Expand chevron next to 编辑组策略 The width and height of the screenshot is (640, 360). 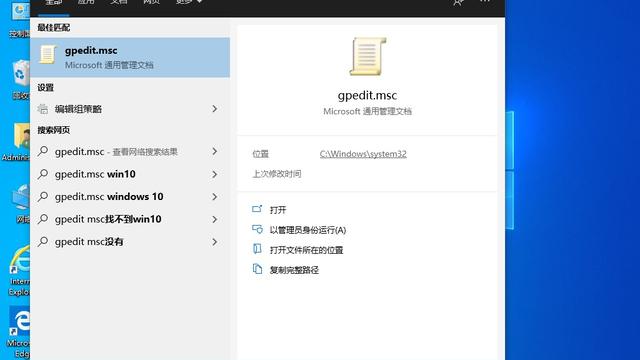(x=215, y=109)
